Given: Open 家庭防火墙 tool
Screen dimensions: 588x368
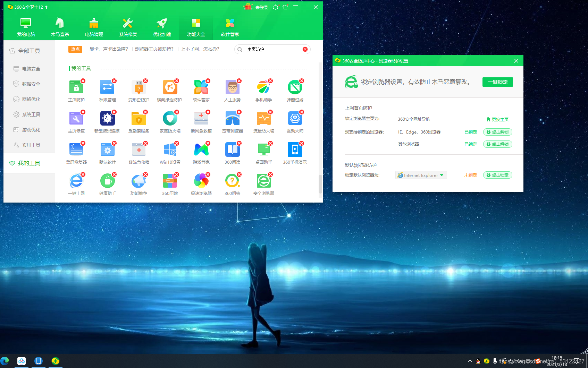Looking at the screenshot, I should coord(170,122).
